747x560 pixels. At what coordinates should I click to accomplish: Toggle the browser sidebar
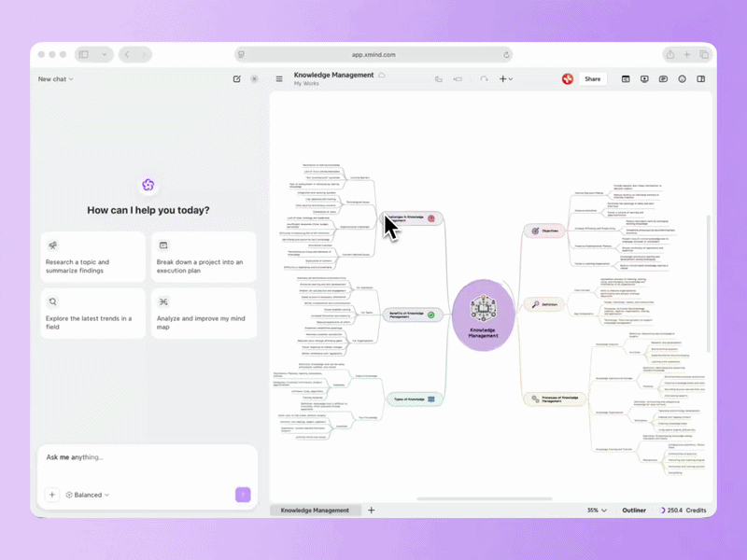(x=84, y=55)
